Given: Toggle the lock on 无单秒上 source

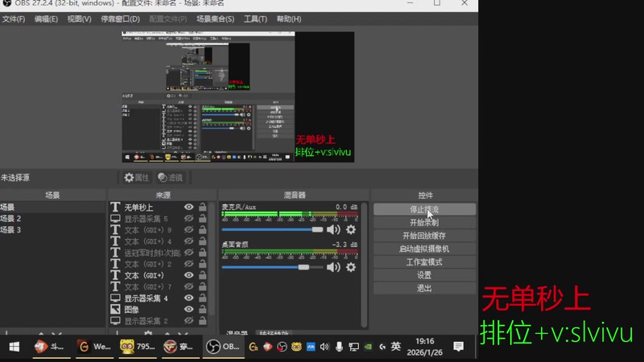Looking at the screenshot, I should click(x=203, y=208).
